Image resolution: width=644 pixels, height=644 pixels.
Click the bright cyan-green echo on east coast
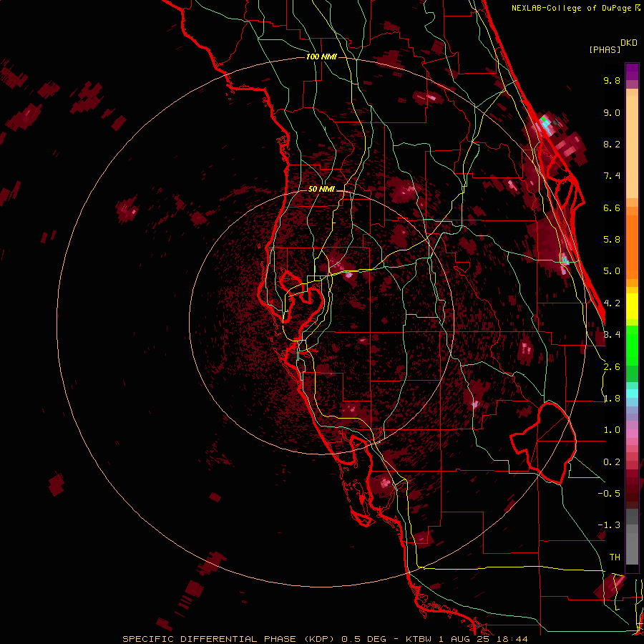pos(545,123)
